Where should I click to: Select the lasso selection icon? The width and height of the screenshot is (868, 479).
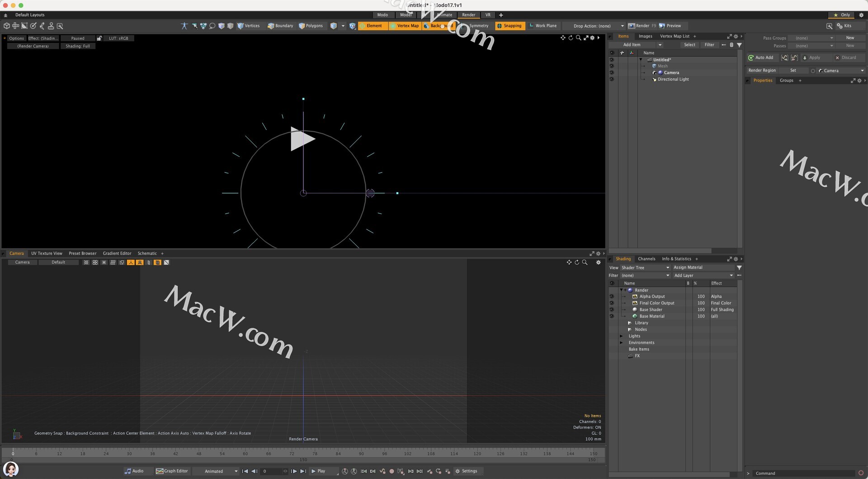coord(212,26)
